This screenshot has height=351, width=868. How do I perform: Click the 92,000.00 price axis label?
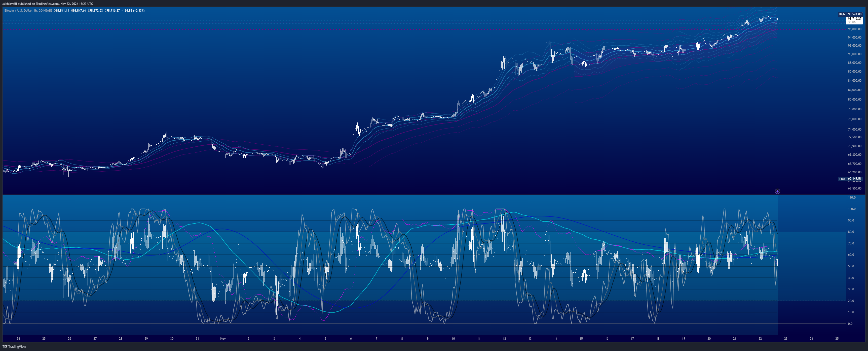coord(854,46)
